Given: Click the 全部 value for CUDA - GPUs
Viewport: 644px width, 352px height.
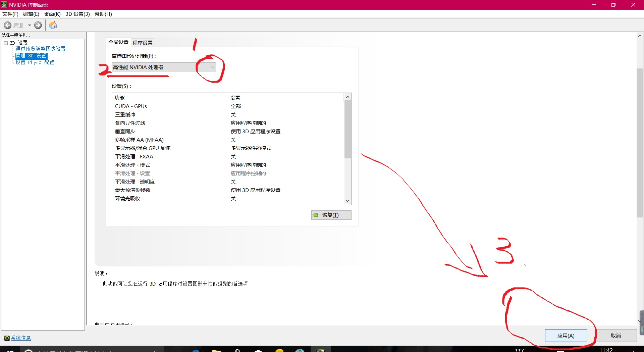Looking at the screenshot, I should pos(236,106).
